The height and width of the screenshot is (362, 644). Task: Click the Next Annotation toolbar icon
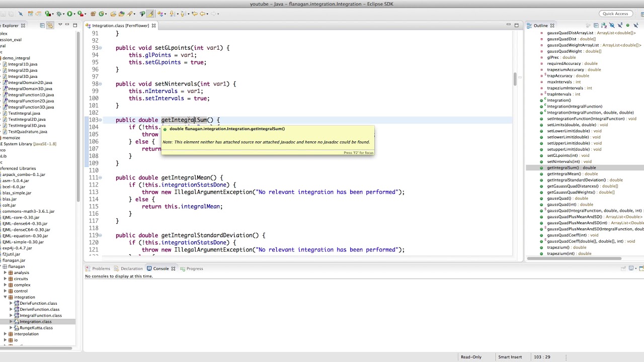pos(172,14)
